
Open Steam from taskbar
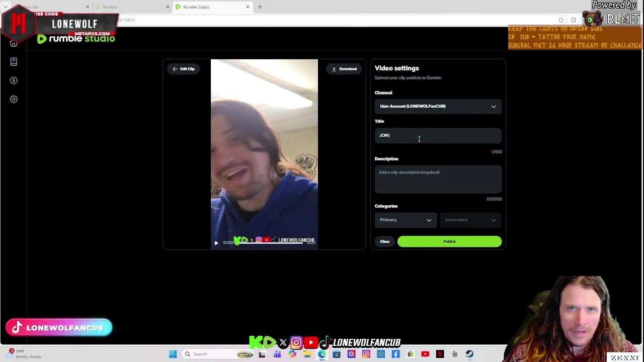pyautogui.click(x=469, y=354)
